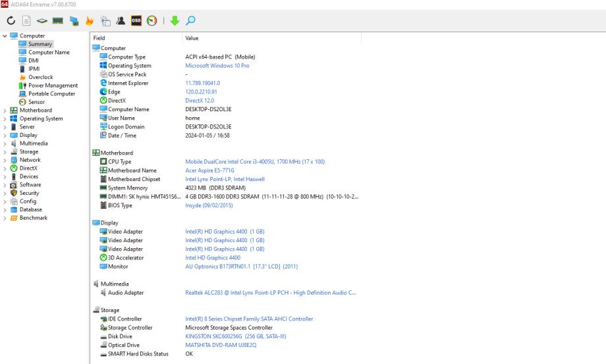The image size is (606, 364).
Task: Select Devices in the tree
Action: pyautogui.click(x=29, y=176)
